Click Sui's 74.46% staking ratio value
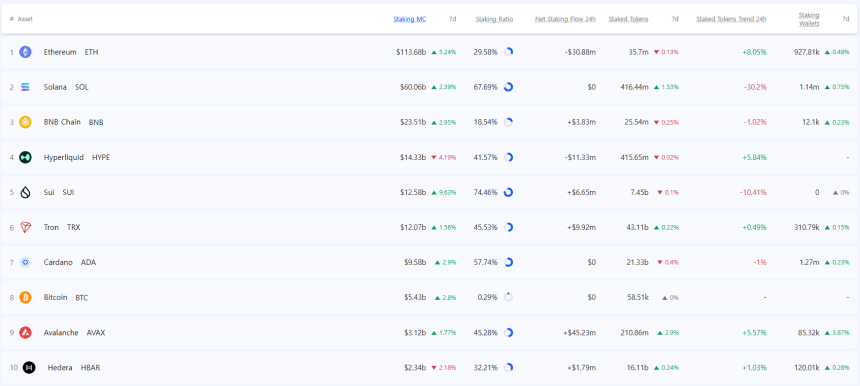 click(485, 192)
